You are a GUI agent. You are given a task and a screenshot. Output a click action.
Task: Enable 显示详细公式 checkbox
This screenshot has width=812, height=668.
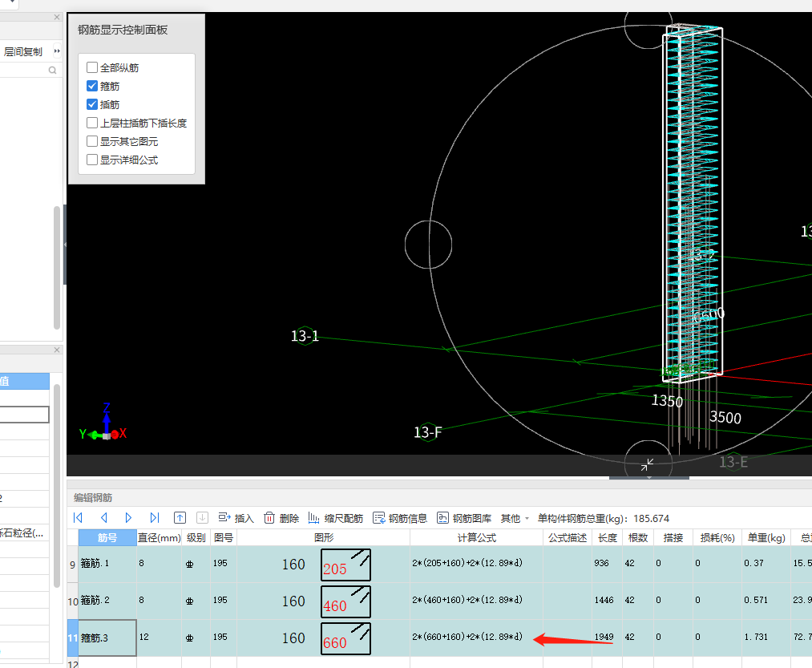click(92, 160)
